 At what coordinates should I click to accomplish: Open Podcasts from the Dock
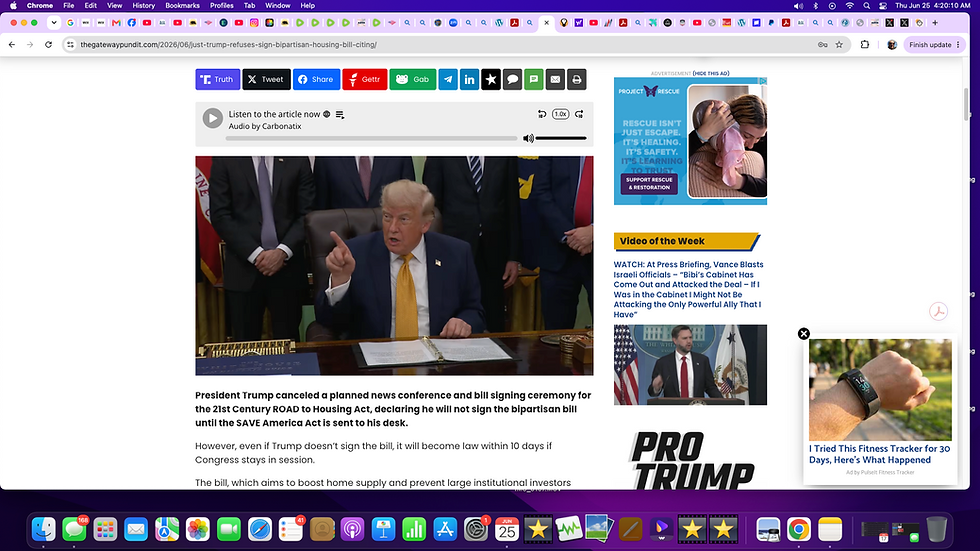[x=352, y=529]
